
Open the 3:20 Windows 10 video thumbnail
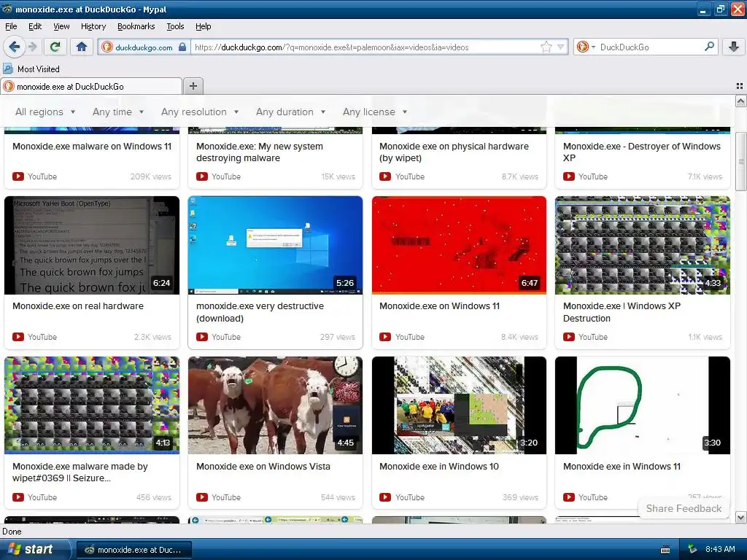click(x=460, y=405)
